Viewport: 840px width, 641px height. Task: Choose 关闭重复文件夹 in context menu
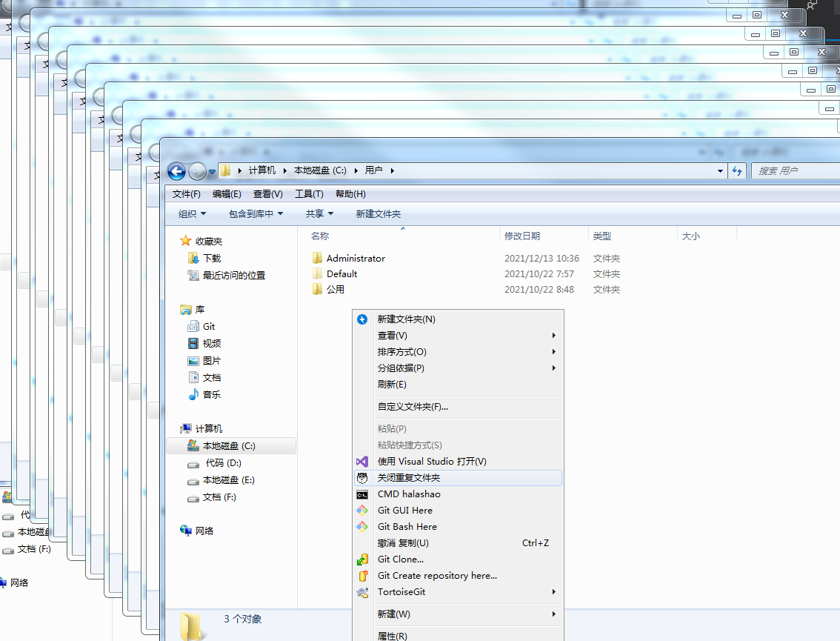coord(458,478)
